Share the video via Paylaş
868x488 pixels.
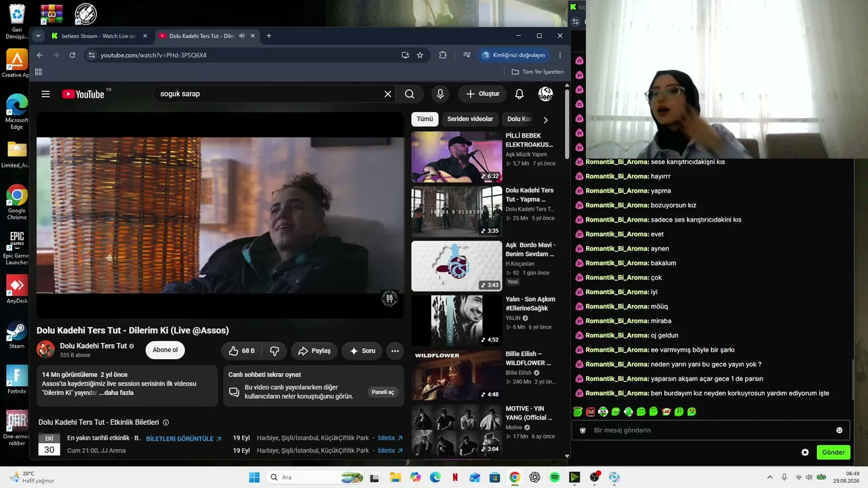314,350
